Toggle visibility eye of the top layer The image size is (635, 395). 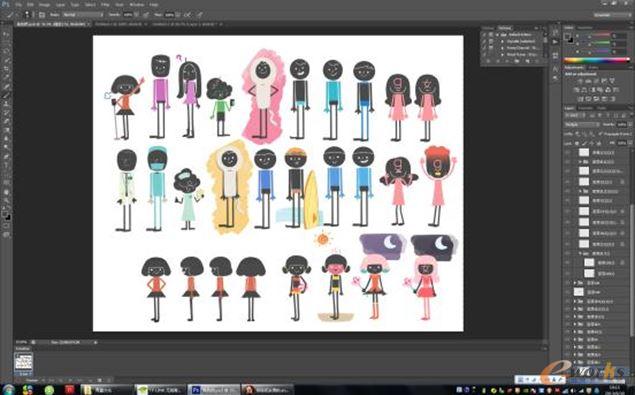point(568,152)
